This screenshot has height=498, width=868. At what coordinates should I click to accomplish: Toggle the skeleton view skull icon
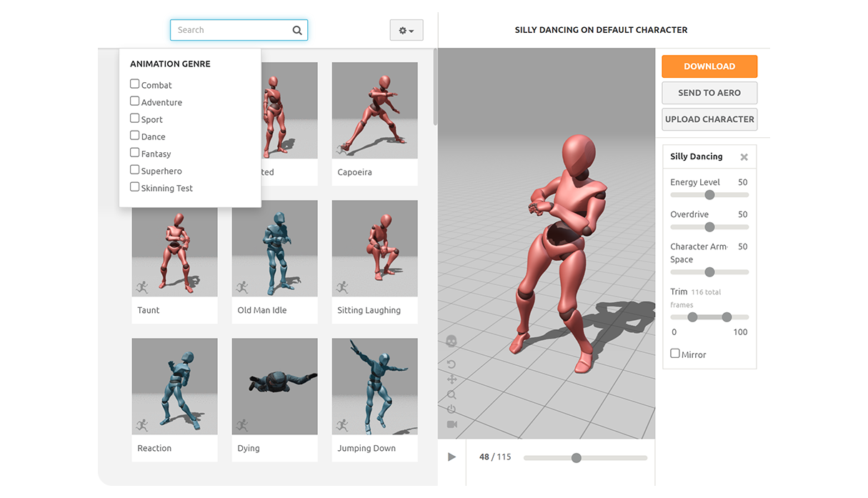[452, 342]
